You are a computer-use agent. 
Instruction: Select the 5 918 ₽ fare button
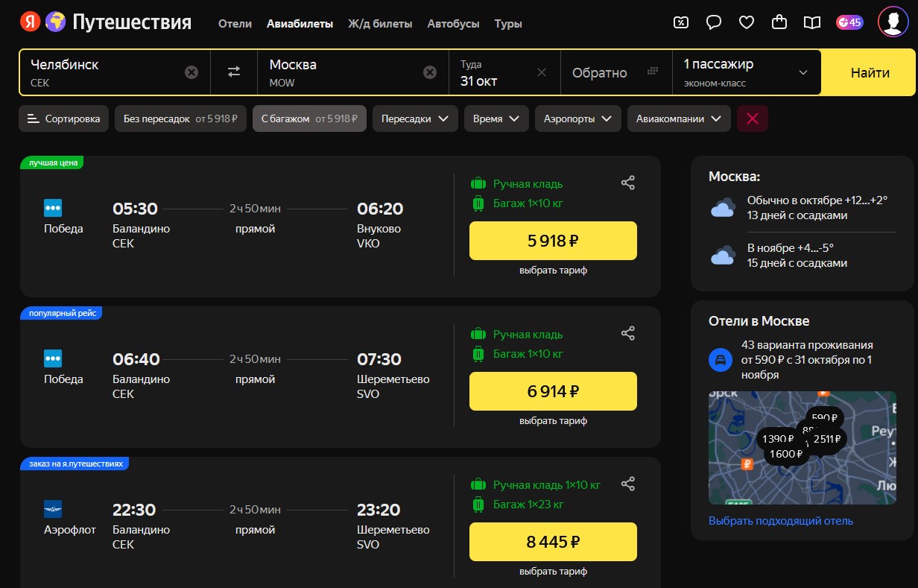pyautogui.click(x=553, y=241)
